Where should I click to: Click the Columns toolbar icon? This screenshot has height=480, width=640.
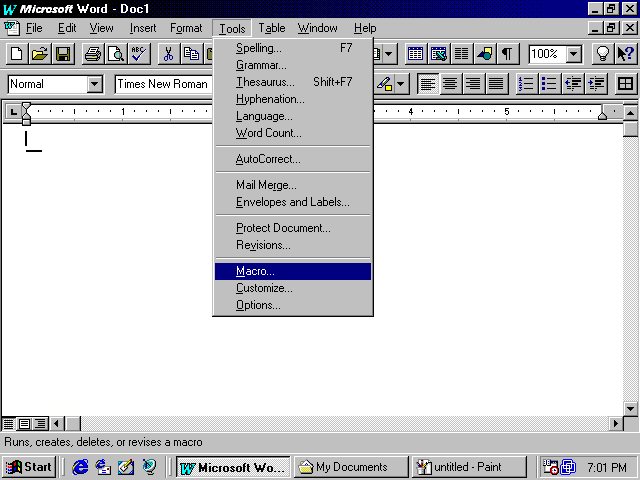tap(462, 54)
